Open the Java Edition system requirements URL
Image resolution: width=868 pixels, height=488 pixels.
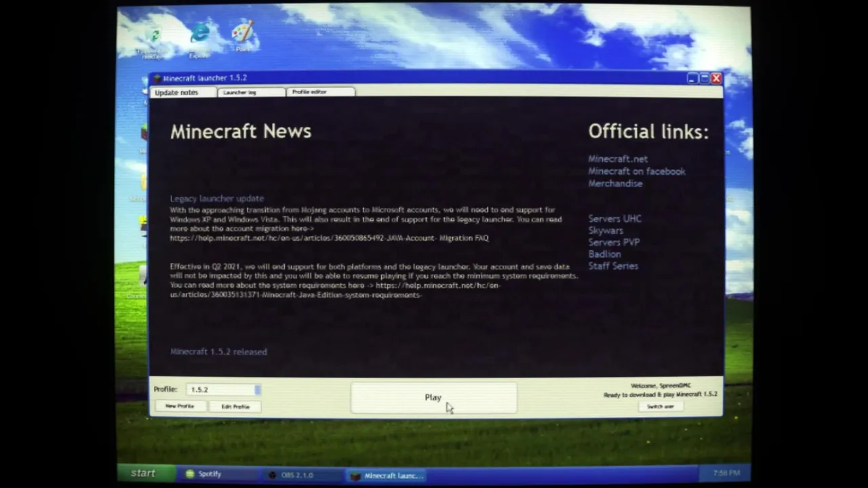(335, 290)
